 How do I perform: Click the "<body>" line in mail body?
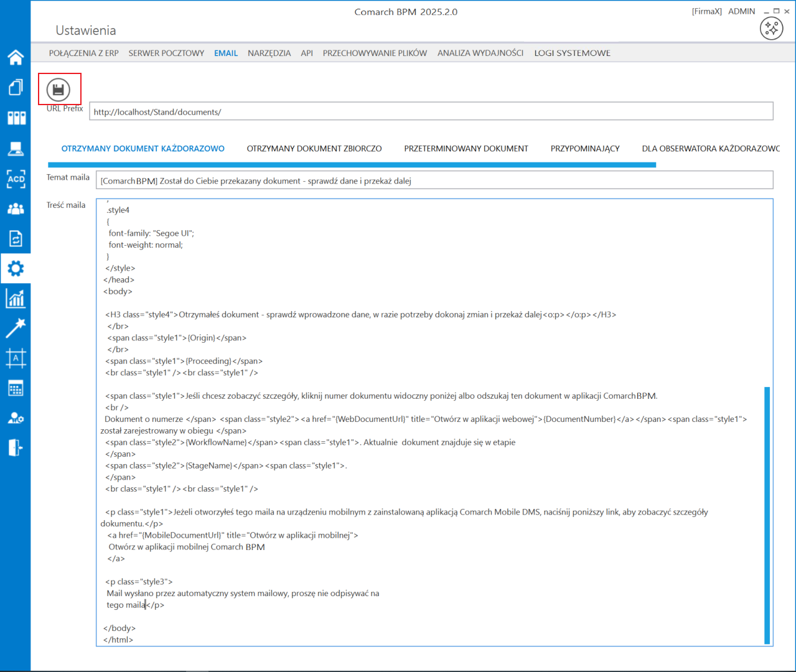(118, 291)
